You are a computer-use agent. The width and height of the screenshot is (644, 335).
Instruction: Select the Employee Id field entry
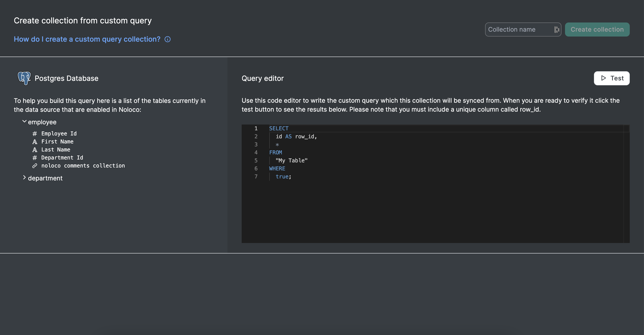pyautogui.click(x=59, y=134)
